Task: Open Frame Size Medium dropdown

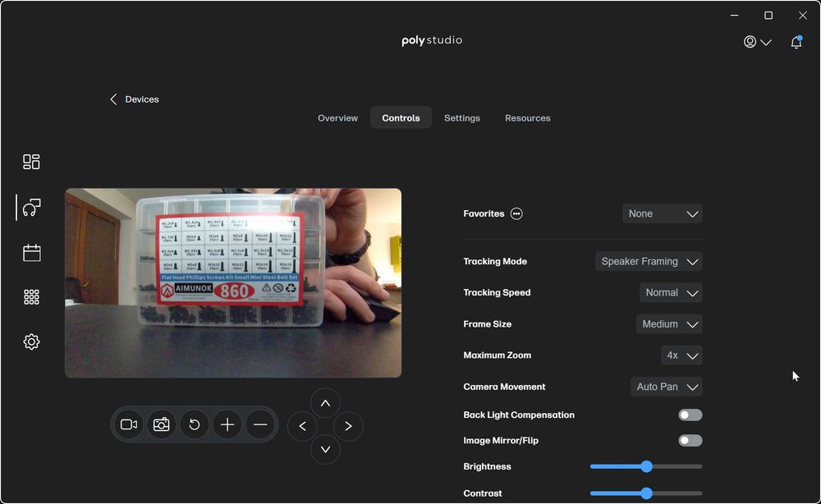Action: [x=669, y=324]
